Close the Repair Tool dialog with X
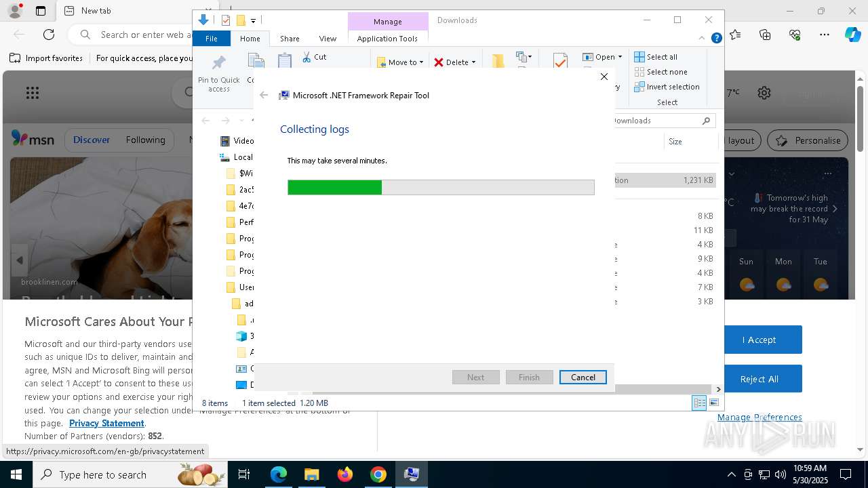Viewport: 868px width, 488px height. [x=604, y=77]
